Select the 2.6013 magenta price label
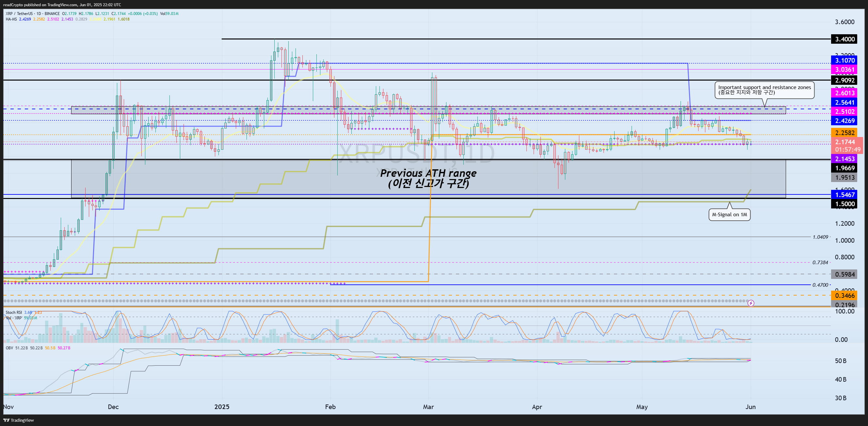Viewport: 868px width, 426px height. (x=845, y=93)
